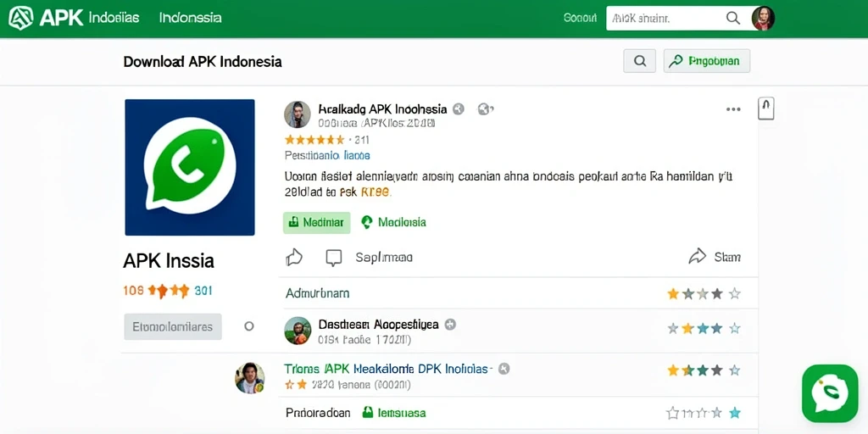Screen dimensions: 868x434
Task: Click the green Pngobman button
Action: click(707, 61)
